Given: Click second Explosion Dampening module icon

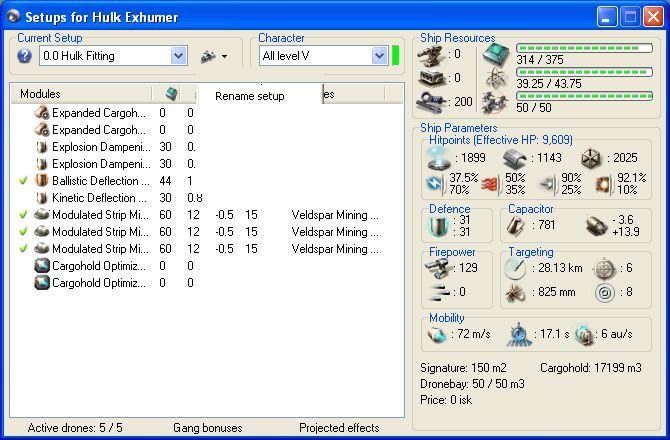Looking at the screenshot, I should pyautogui.click(x=42, y=164).
